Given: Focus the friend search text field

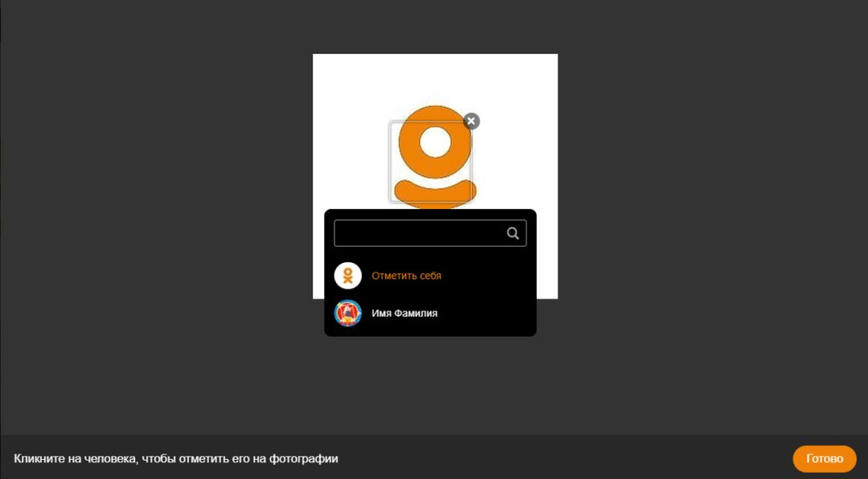Looking at the screenshot, I should pos(418,233).
